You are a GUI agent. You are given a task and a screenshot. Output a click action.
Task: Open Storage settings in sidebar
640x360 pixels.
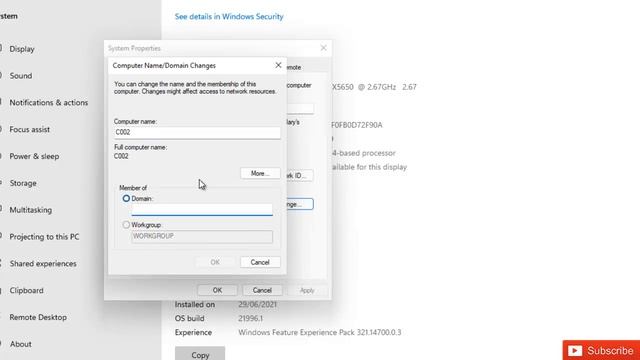click(23, 183)
